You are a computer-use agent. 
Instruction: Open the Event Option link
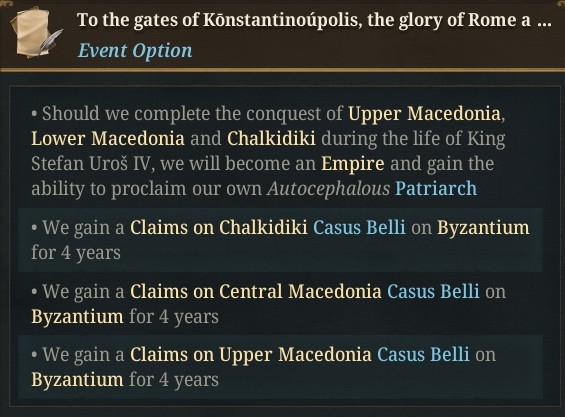tap(135, 50)
